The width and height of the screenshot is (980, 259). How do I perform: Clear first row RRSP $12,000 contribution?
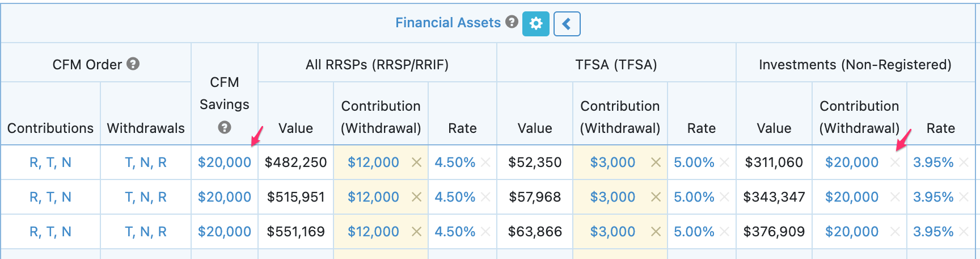pos(416,162)
